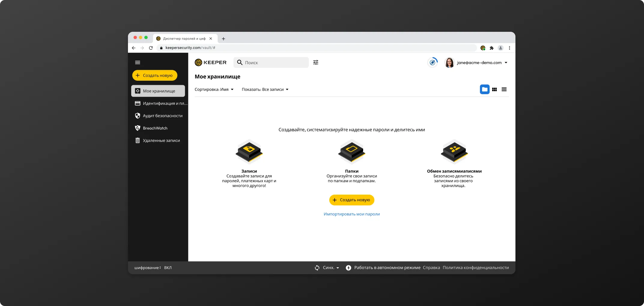Open the Chrome profile icon
This screenshot has width=644, height=306.
coord(500,48)
